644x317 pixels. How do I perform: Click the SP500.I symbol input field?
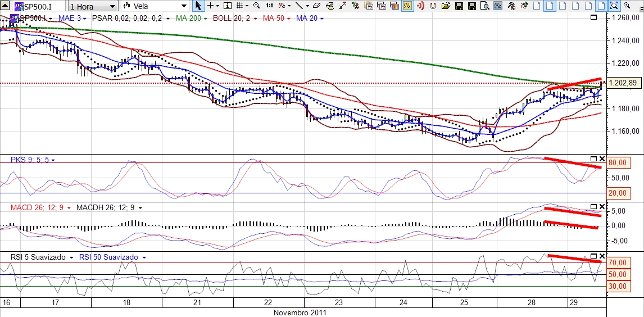pyautogui.click(x=39, y=6)
